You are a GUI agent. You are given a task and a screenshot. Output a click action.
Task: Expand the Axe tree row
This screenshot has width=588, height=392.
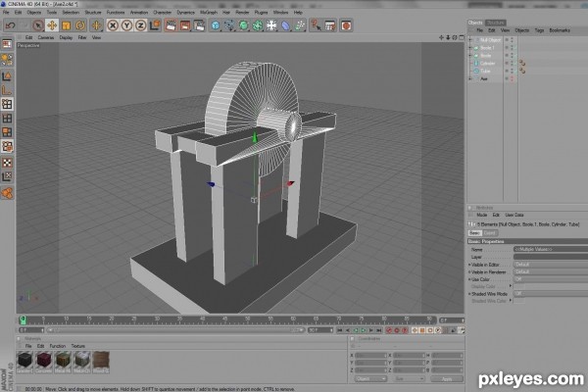tap(470, 78)
